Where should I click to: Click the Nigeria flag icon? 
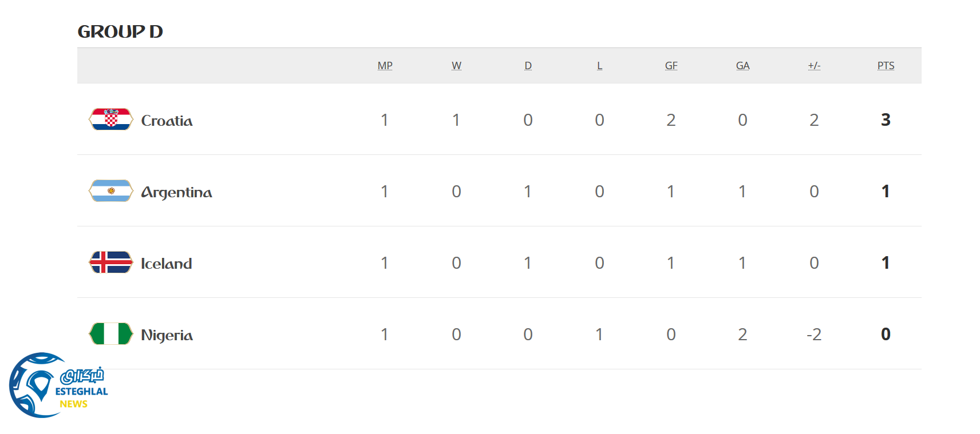[111, 334]
